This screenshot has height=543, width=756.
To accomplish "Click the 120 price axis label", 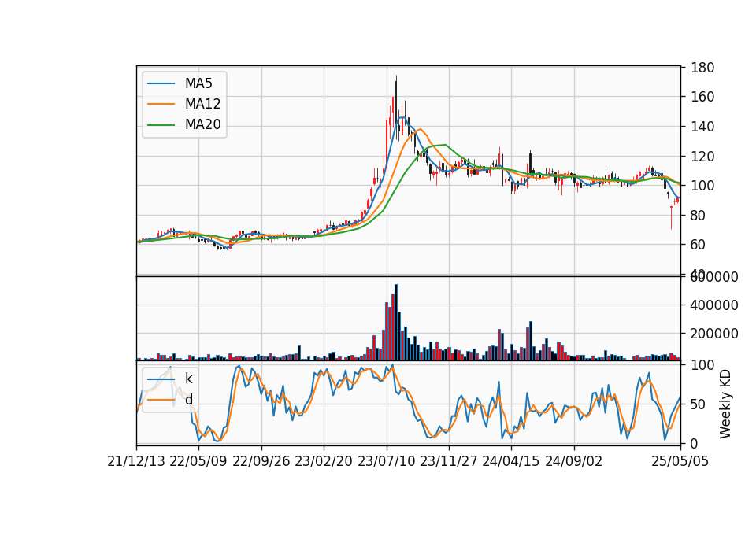I will pos(702,156).
